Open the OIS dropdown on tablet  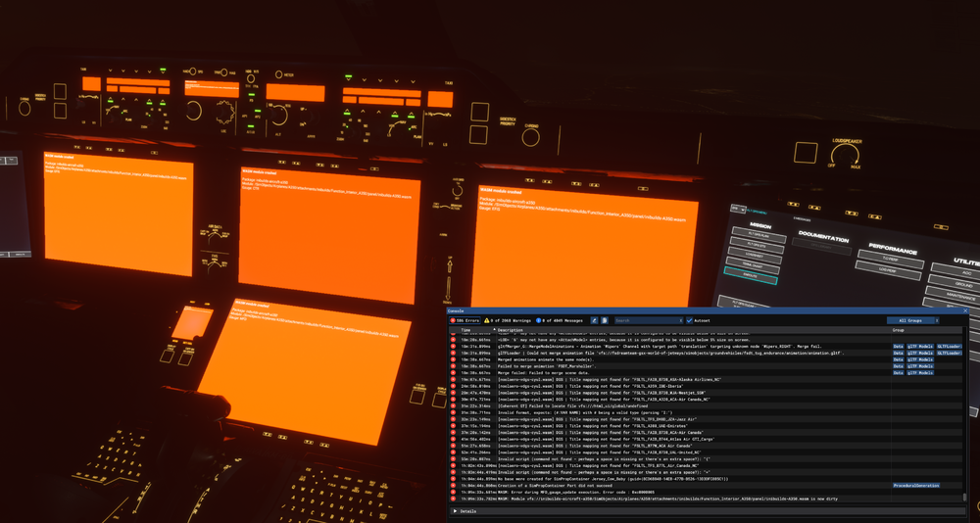pyautogui.click(x=739, y=209)
